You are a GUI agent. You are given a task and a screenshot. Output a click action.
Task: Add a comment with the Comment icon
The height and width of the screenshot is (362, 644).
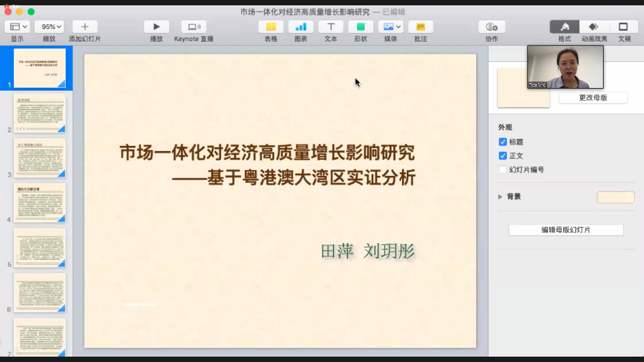click(x=421, y=27)
